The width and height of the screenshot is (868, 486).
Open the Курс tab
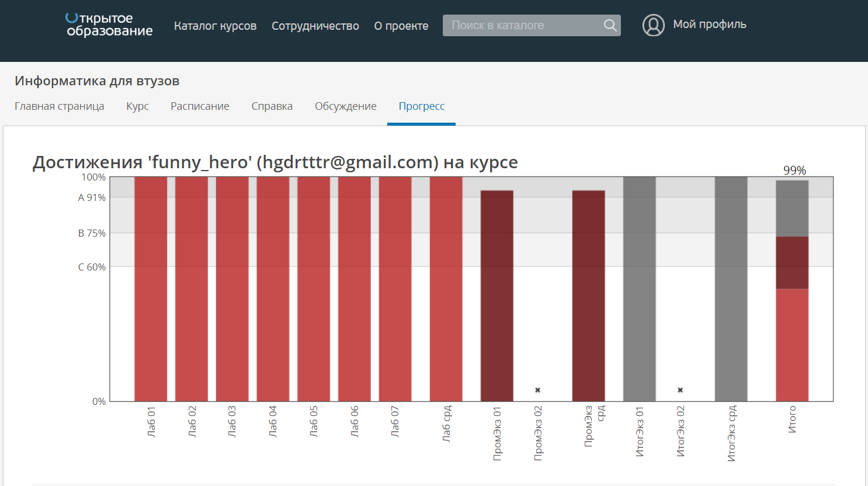(x=137, y=106)
